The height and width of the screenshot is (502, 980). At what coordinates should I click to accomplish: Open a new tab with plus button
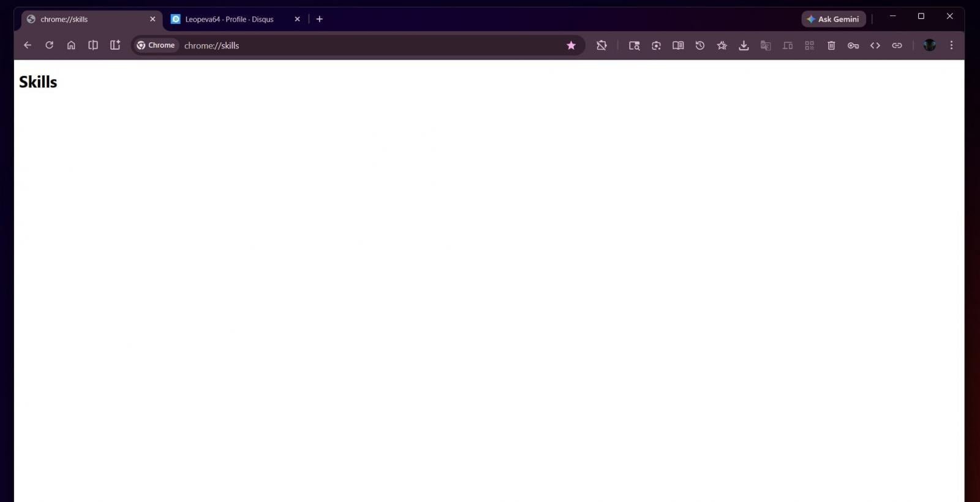tap(319, 19)
